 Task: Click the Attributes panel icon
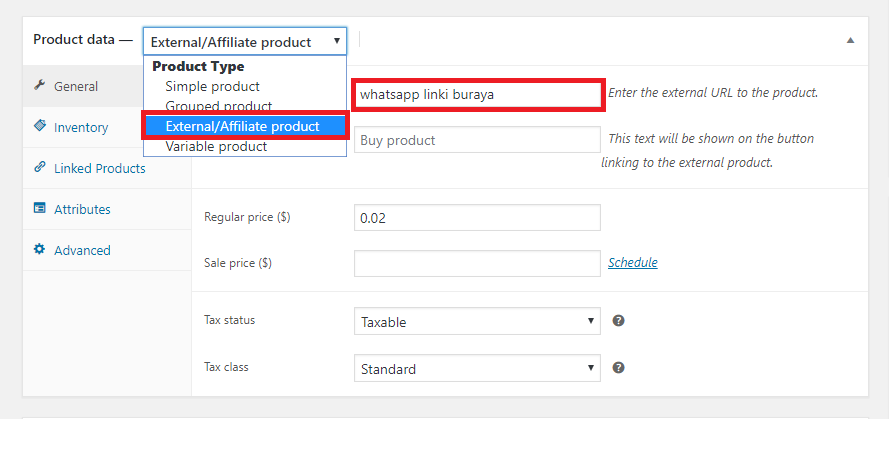pyautogui.click(x=40, y=208)
